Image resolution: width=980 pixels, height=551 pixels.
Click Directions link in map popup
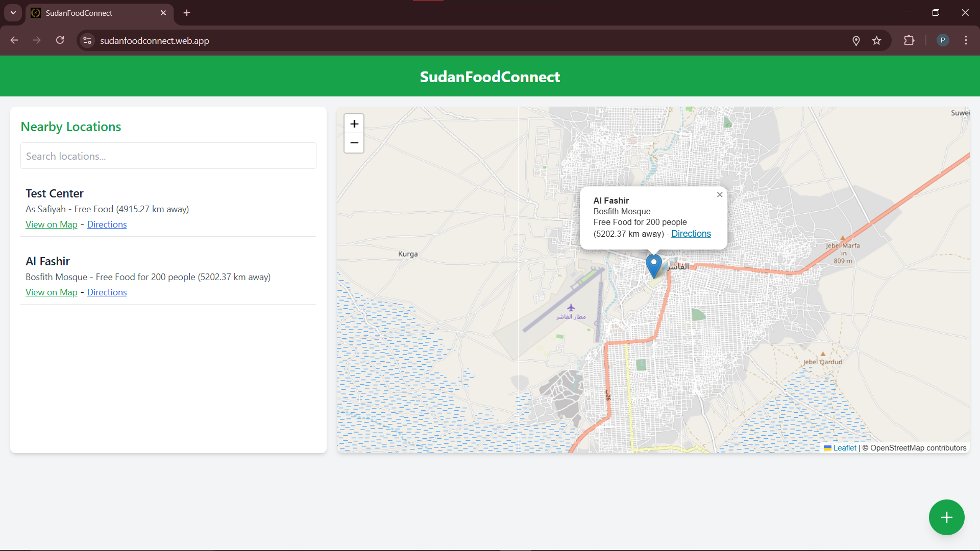[691, 234]
